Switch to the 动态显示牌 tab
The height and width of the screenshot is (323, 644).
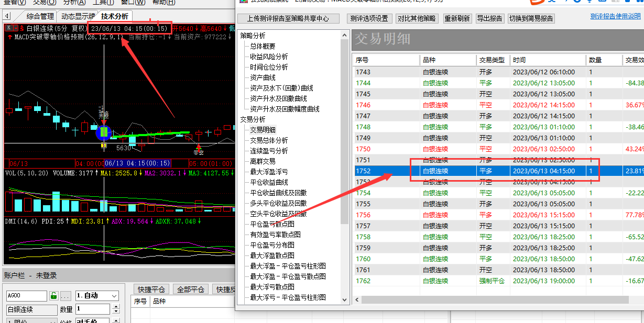point(78,16)
